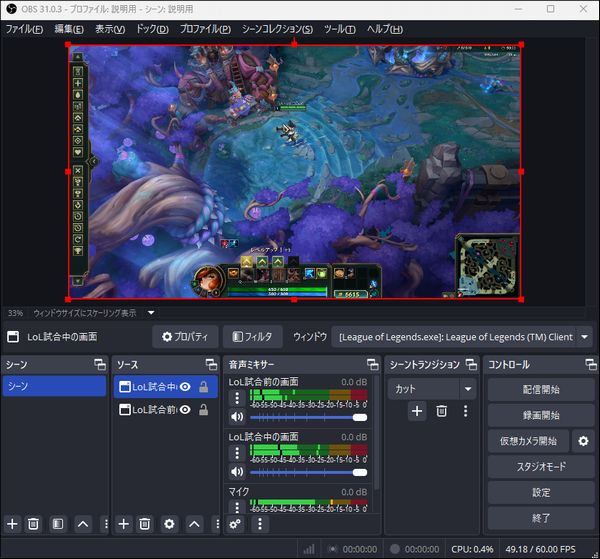This screenshot has width=600, height=559.
Task: Open ウィンドウ capture window dropdown
Action: [x=462, y=337]
